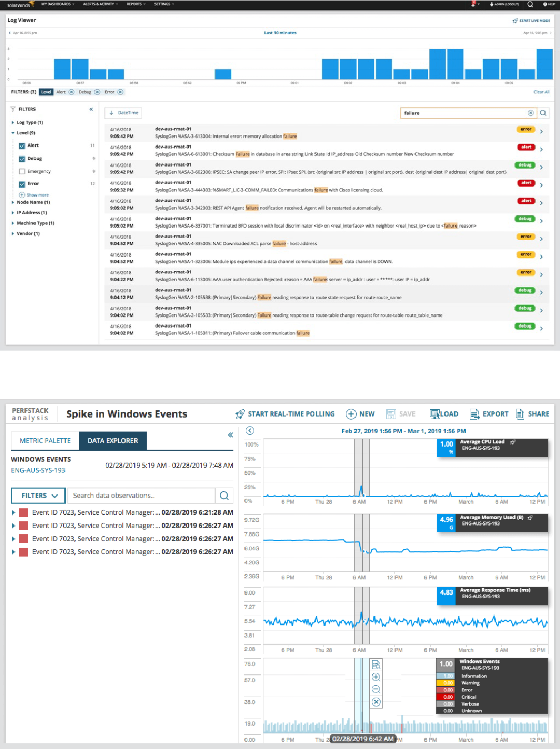Click the circled back arrow above the charts
This screenshot has height=749, width=560.
tap(250, 431)
